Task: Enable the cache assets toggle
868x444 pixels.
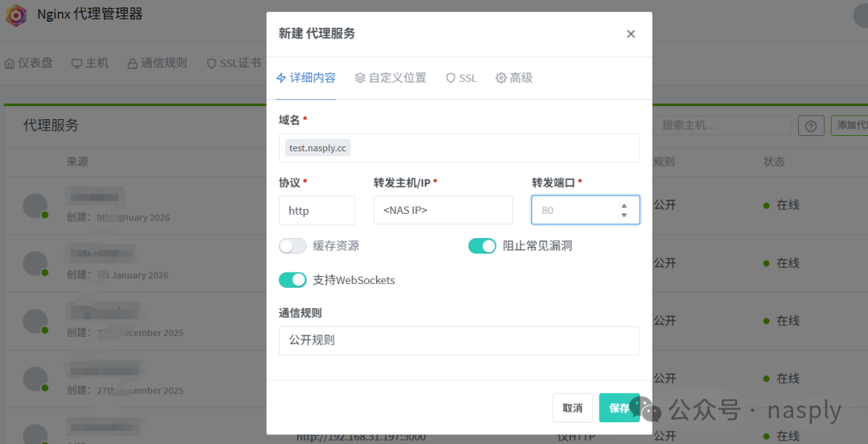Action: point(293,246)
